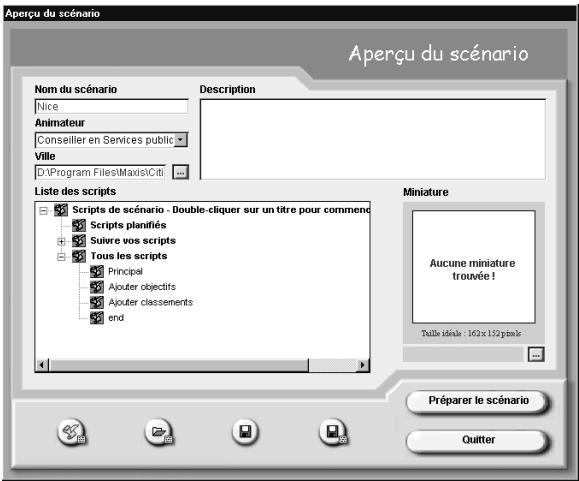The height and width of the screenshot is (481, 579).
Task: Click the new scenario round button
Action: tap(71, 432)
